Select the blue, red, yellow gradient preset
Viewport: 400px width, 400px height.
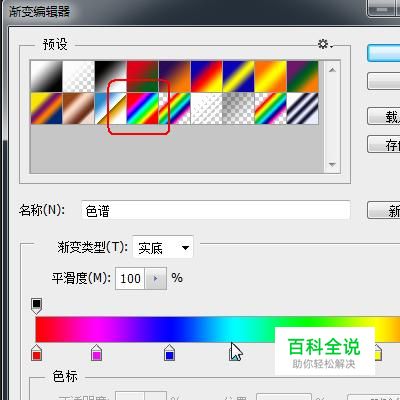click(x=207, y=76)
